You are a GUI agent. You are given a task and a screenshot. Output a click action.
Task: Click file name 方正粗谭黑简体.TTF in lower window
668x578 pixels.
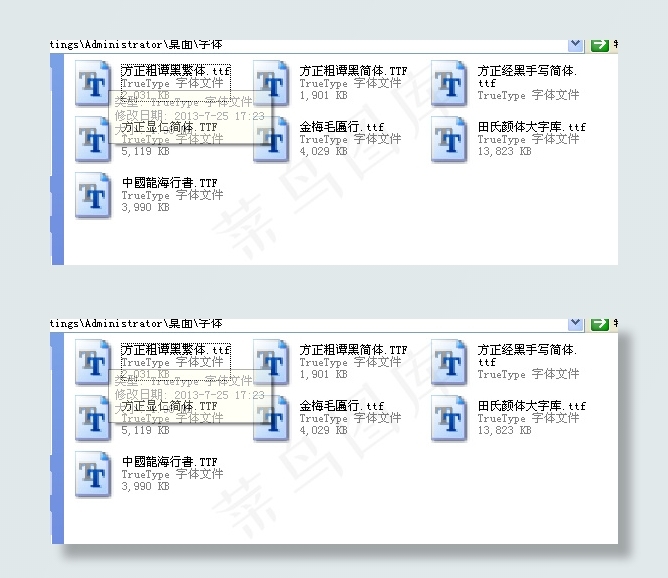(353, 350)
